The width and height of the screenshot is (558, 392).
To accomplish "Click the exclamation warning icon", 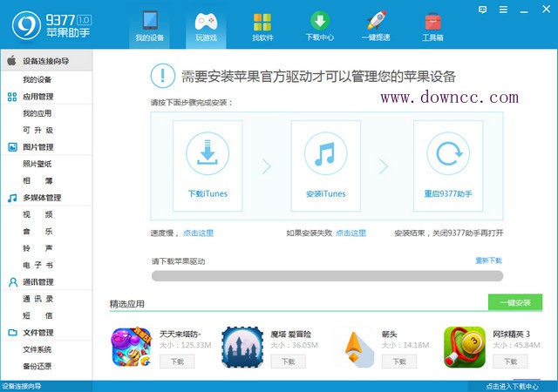I will (163, 76).
